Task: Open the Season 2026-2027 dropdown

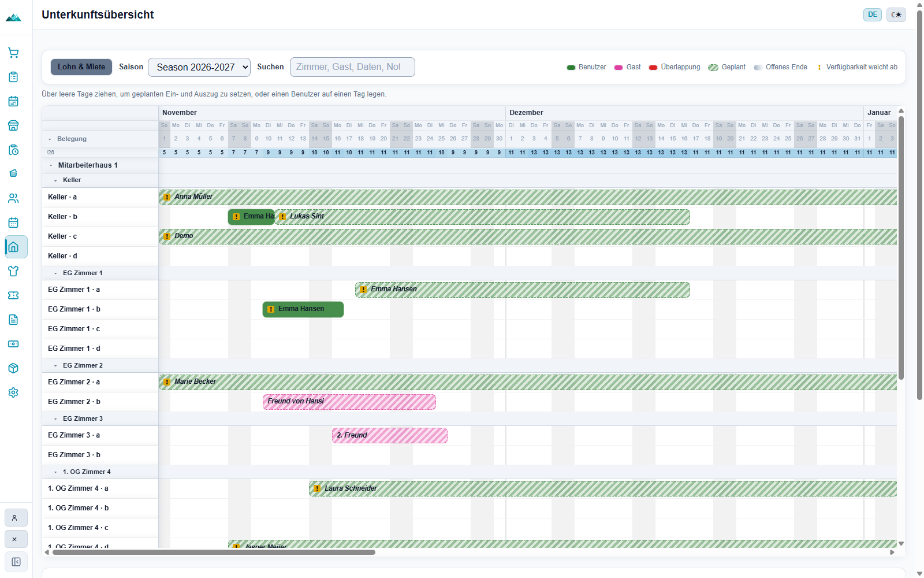Action: pos(199,67)
